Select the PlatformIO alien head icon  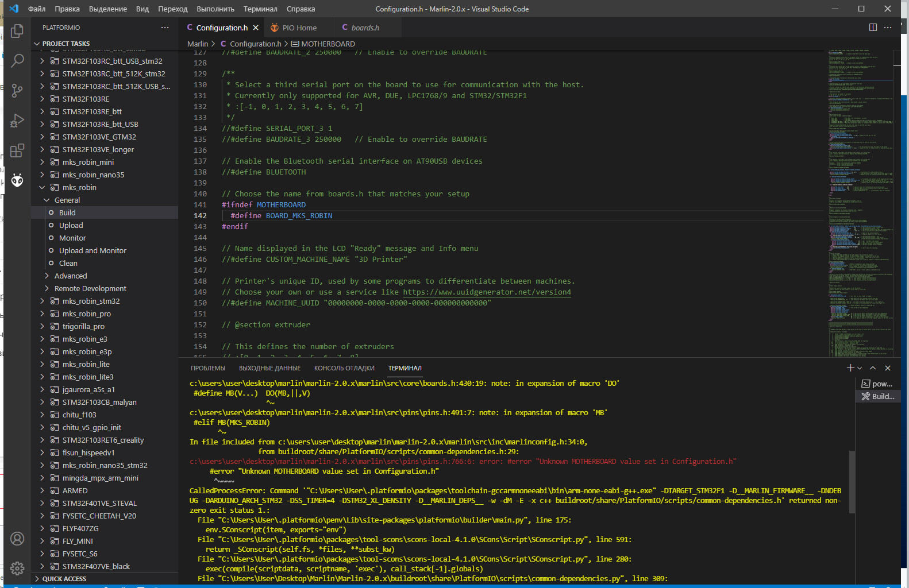click(17, 180)
